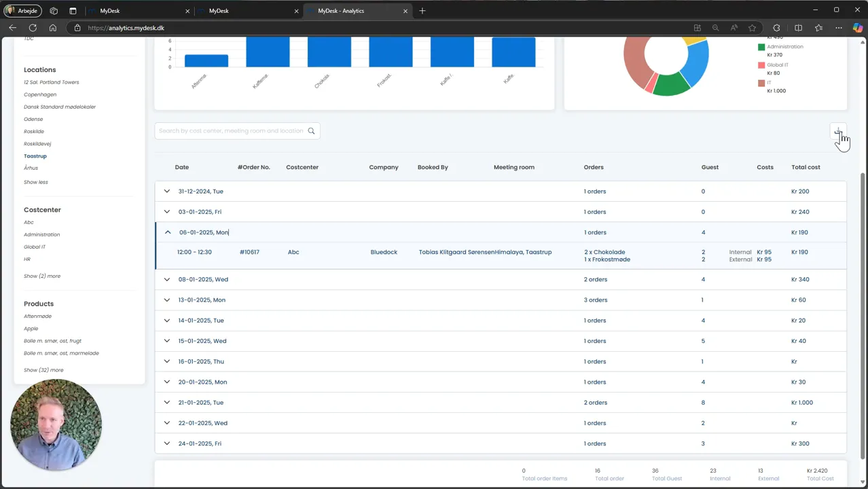
Task: Click the brown IT legend color swatch
Action: (x=761, y=83)
